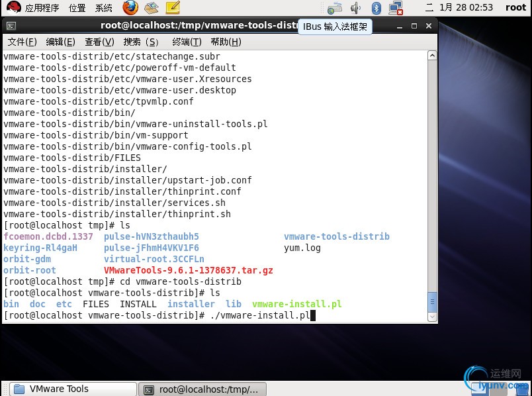Click the vmware-uninstall-tools.pl output line
This screenshot has width=532, height=396.
pyautogui.click(x=136, y=124)
